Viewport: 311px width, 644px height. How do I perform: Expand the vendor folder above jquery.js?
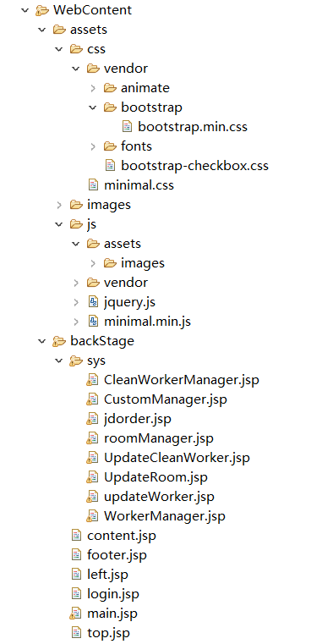pos(76,283)
